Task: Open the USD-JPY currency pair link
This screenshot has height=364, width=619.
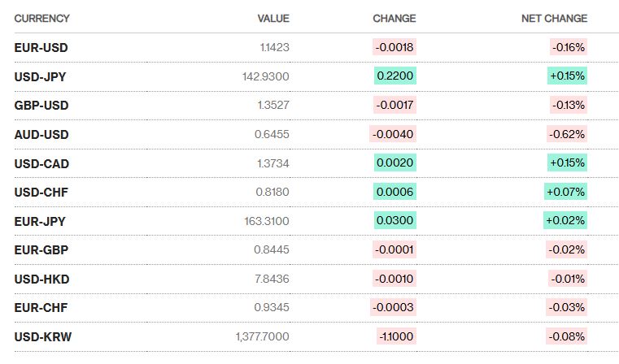Action: [x=41, y=76]
